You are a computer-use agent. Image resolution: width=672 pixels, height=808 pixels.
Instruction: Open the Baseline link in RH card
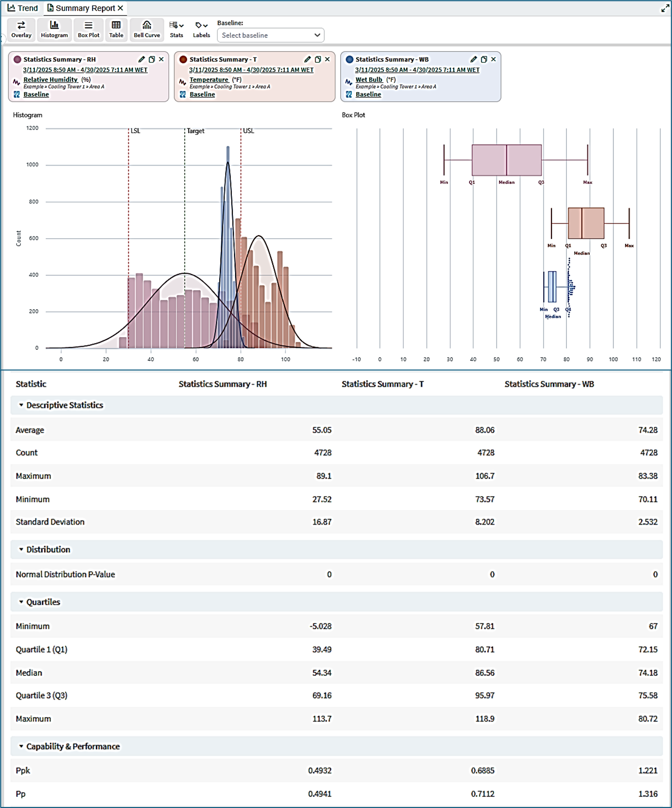point(36,95)
